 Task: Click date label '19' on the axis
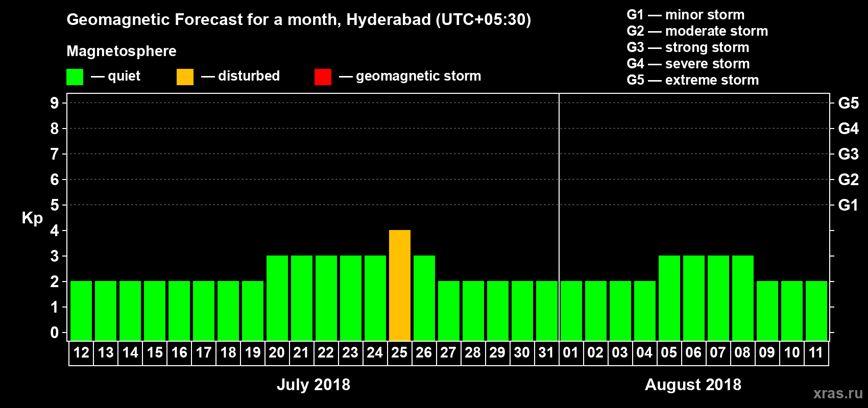[253, 352]
